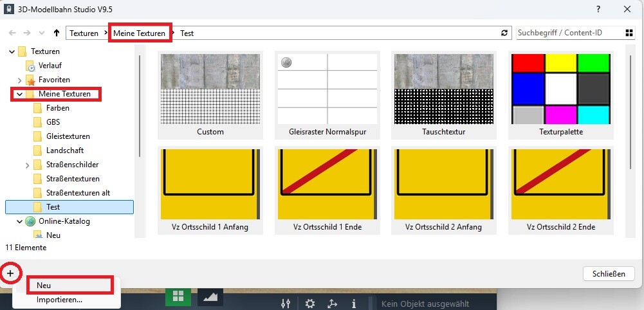Click the plus add-texture button
644x310 pixels.
click(10, 273)
